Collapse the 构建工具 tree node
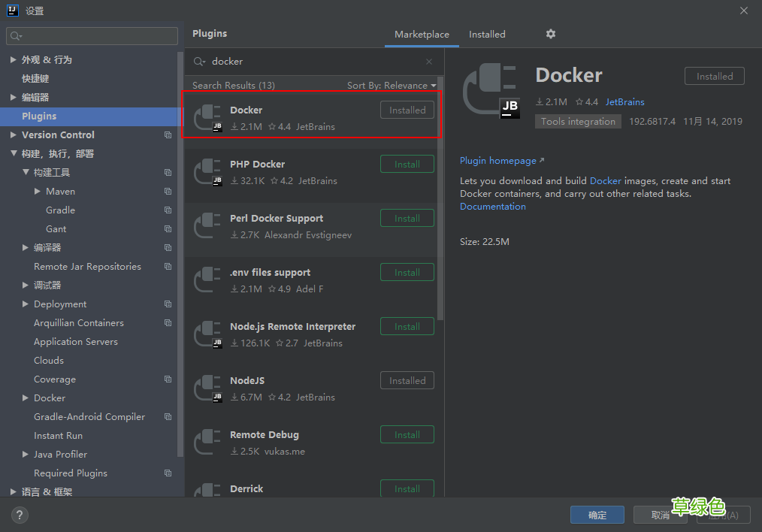 [26, 173]
